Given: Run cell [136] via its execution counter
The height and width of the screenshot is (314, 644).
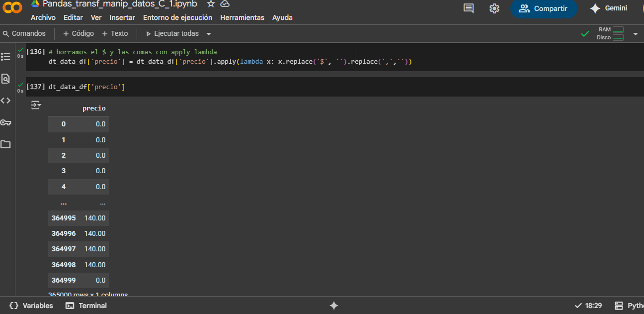Looking at the screenshot, I should (36, 52).
